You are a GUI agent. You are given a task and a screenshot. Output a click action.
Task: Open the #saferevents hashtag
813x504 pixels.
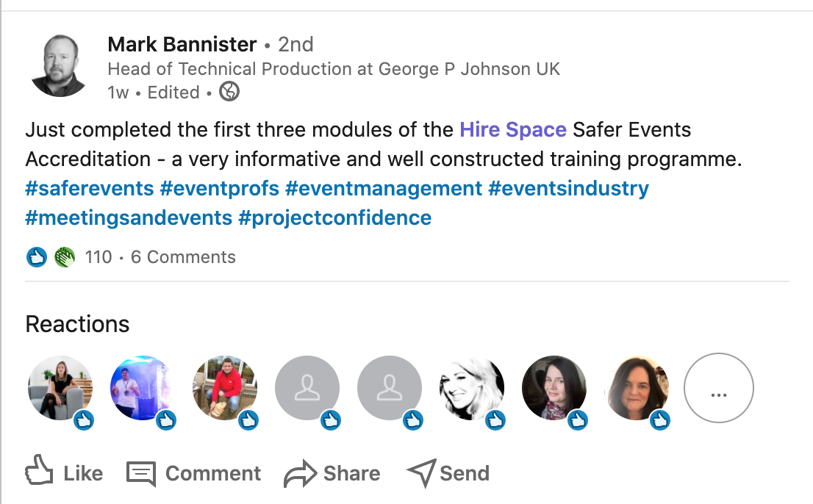point(89,189)
